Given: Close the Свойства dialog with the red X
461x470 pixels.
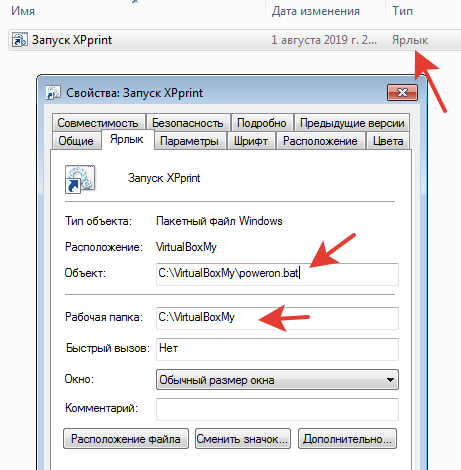Looking at the screenshot, I should coord(402,92).
